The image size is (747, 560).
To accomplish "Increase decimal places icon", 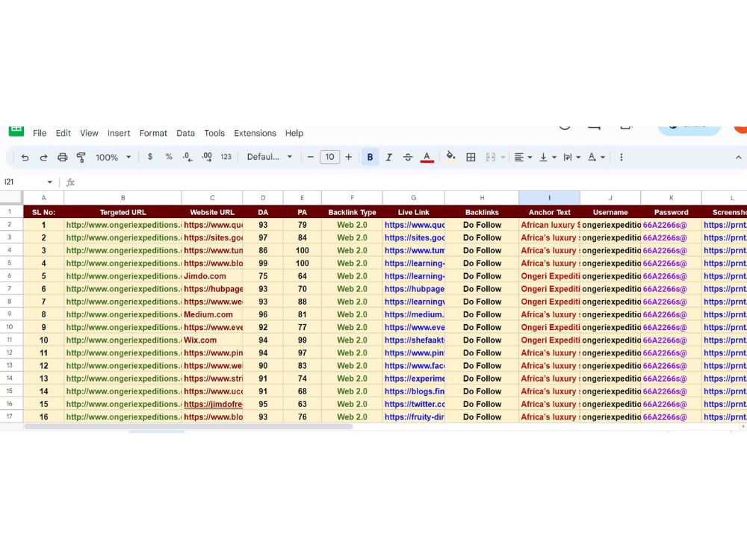I will (207, 157).
